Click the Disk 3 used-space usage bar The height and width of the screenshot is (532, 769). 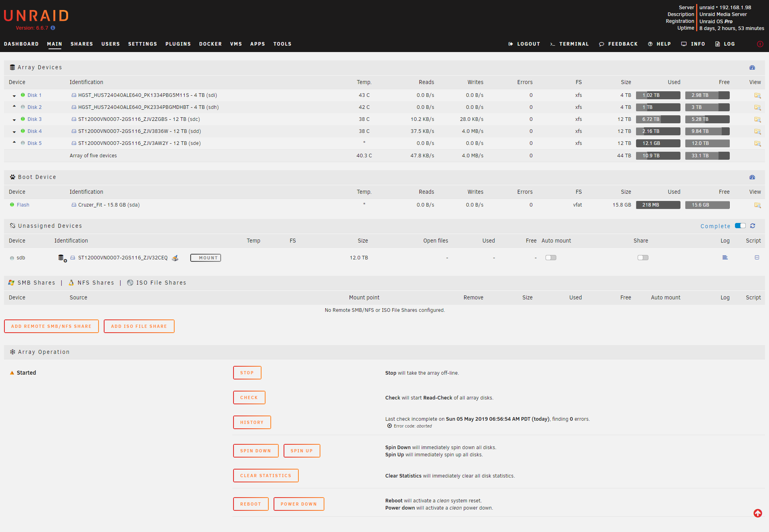pos(658,119)
